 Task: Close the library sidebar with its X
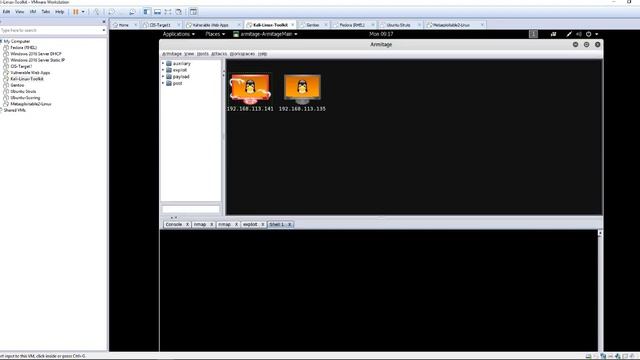point(104,22)
